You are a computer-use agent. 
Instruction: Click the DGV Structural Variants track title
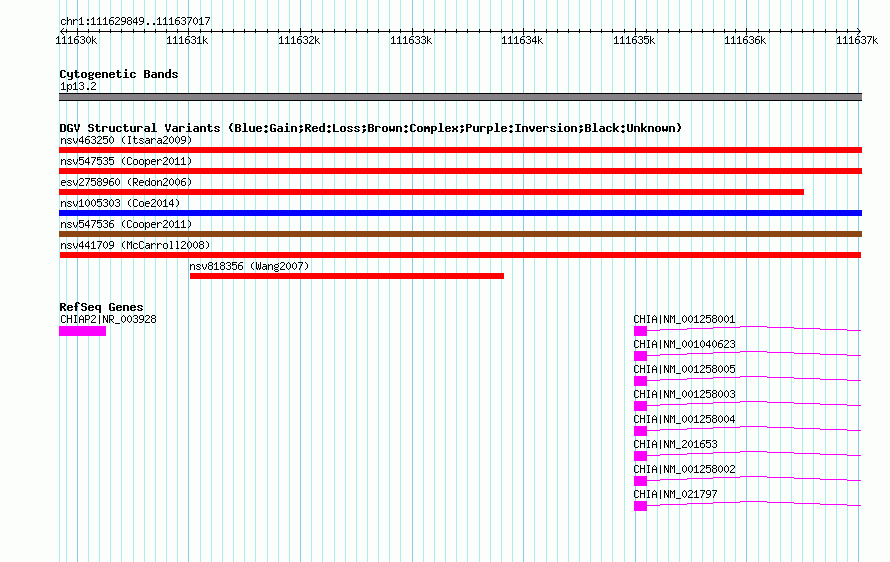click(x=370, y=128)
